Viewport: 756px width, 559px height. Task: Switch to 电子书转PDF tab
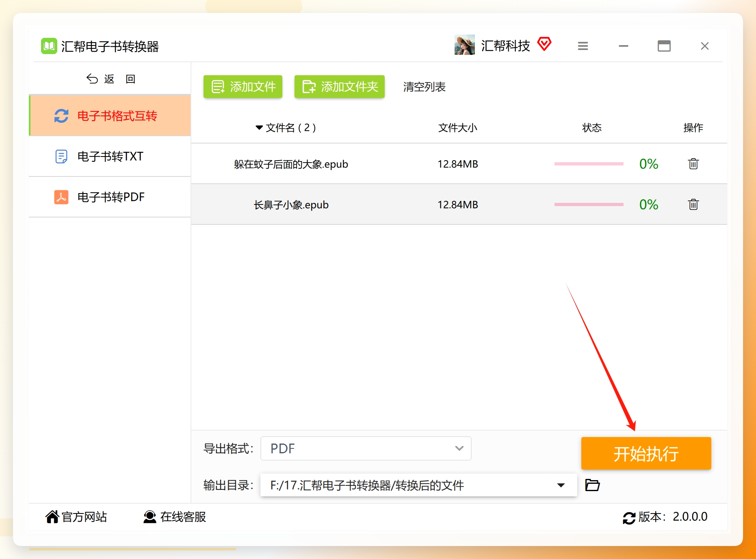tap(110, 197)
